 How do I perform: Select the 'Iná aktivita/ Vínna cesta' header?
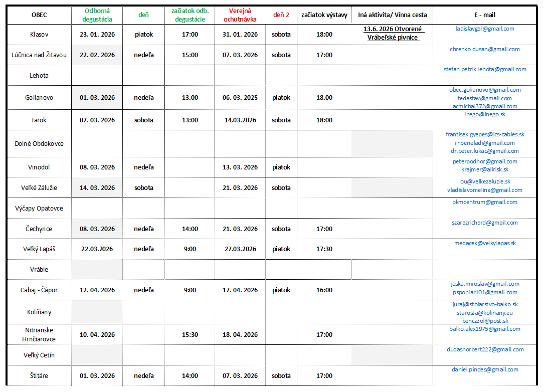(392, 15)
